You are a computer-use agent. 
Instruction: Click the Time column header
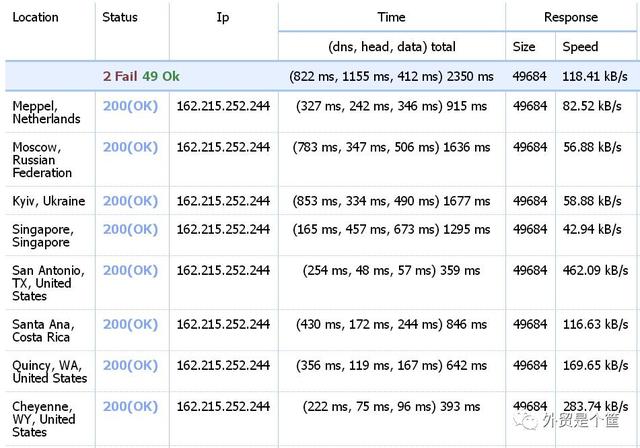(x=391, y=17)
